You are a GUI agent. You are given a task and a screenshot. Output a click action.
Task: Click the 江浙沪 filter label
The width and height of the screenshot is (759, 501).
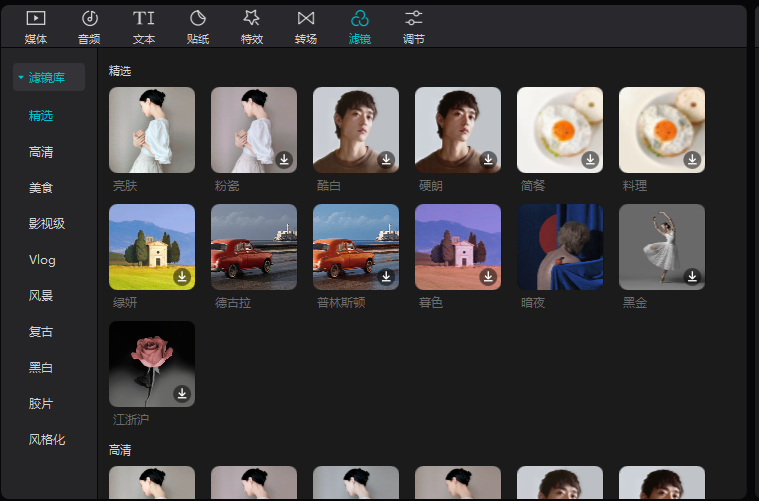(x=131, y=420)
